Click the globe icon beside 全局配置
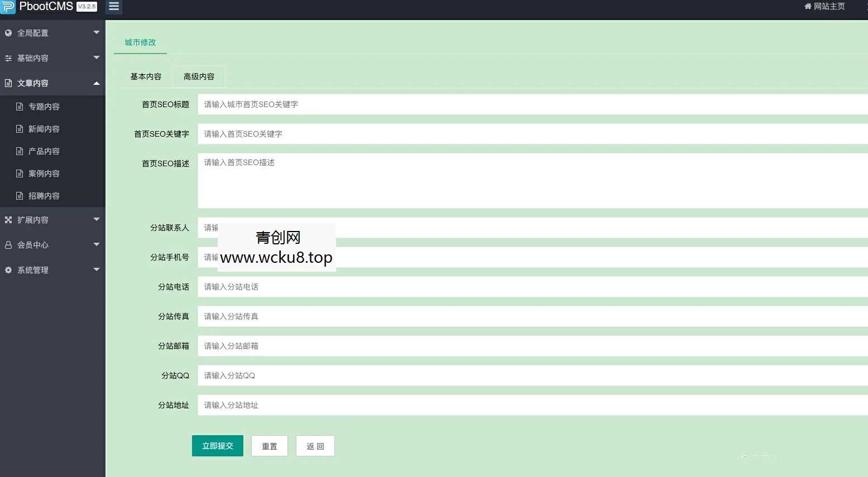 coord(8,32)
